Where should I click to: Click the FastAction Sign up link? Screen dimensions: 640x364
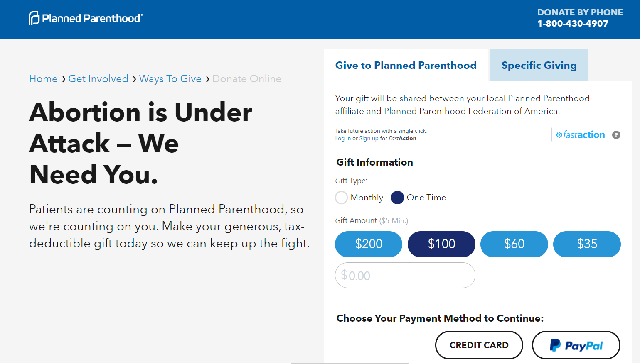369,139
